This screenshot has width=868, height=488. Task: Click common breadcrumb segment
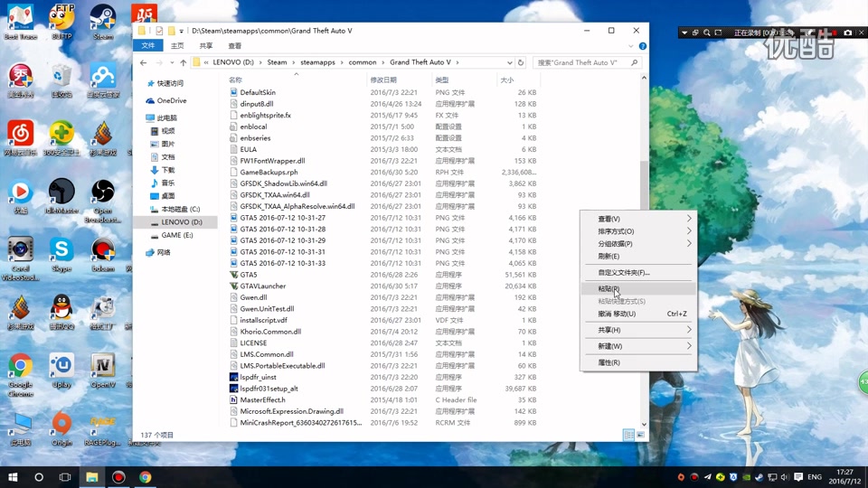pyautogui.click(x=363, y=62)
